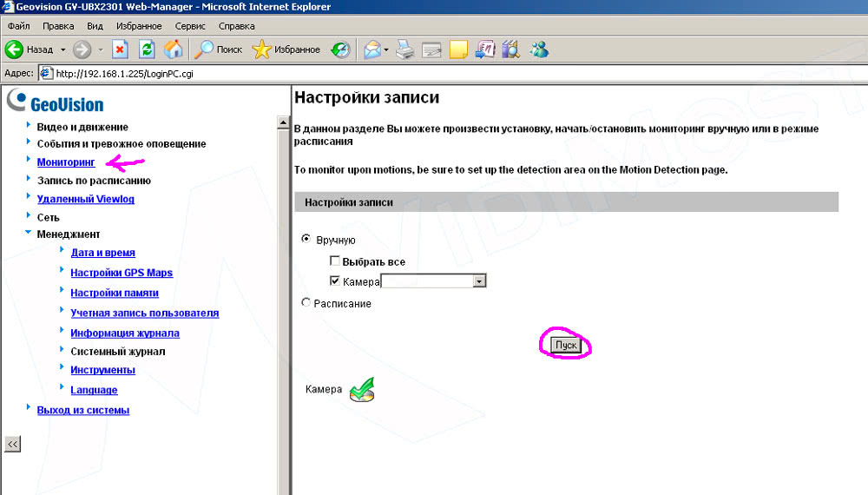Open the Messenger toolbar icon
The width and height of the screenshot is (868, 495).
[539, 49]
